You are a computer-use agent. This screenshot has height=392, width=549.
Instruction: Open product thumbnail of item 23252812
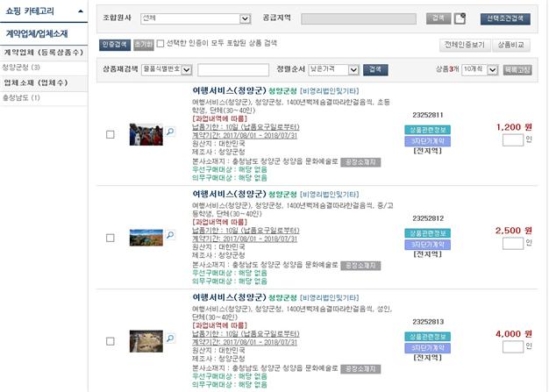click(146, 238)
